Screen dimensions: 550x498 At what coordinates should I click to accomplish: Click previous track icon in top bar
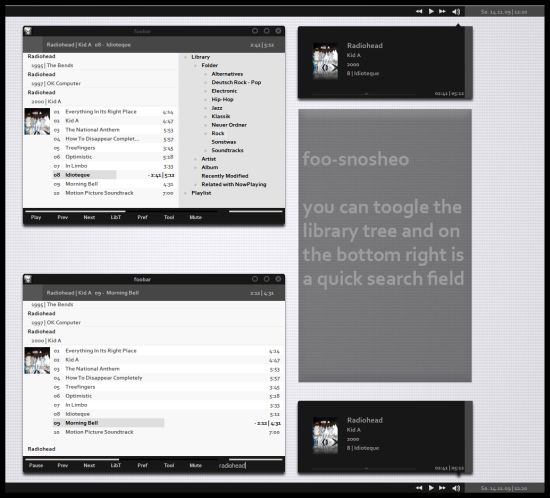(x=419, y=12)
